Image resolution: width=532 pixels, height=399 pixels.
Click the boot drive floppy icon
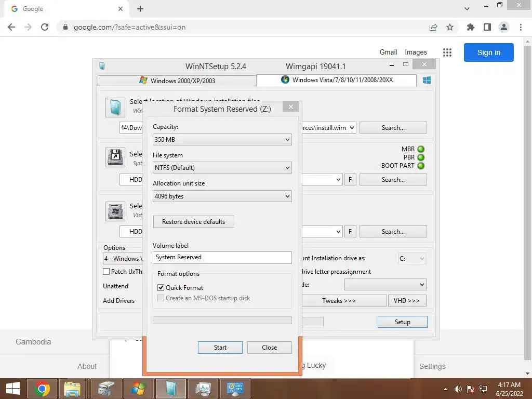(x=115, y=157)
